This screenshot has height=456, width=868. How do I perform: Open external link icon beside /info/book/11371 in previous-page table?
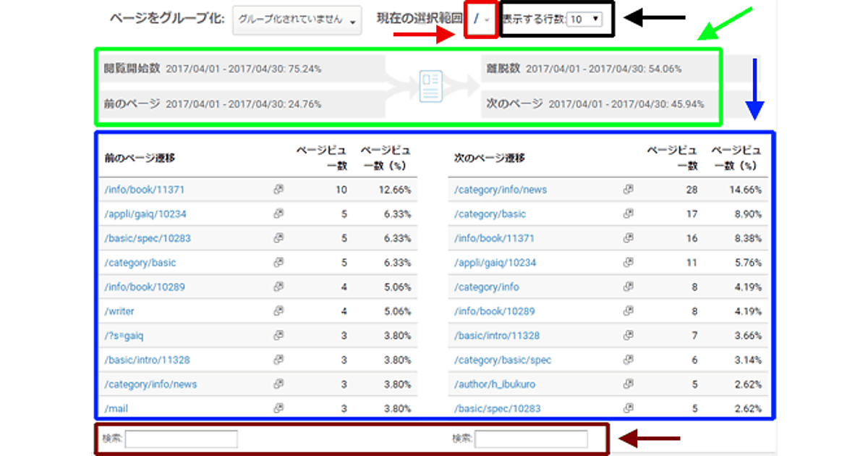pos(278,190)
